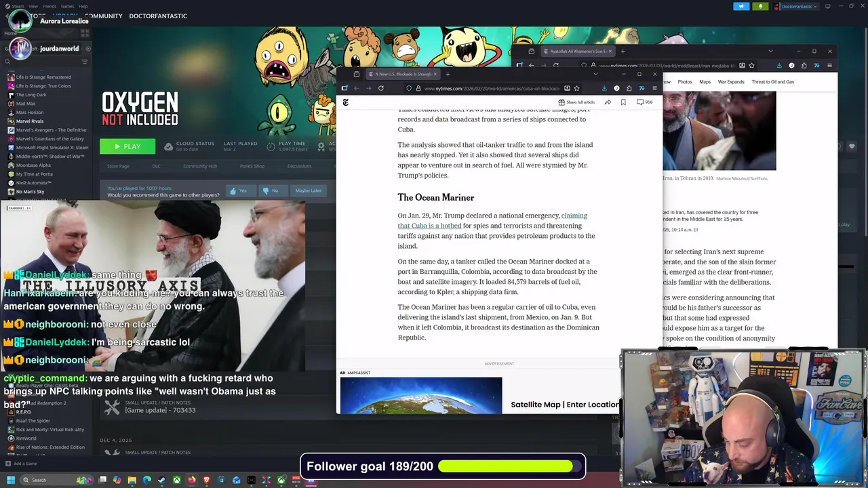
Task: Click the library filter icon
Action: tap(85, 62)
